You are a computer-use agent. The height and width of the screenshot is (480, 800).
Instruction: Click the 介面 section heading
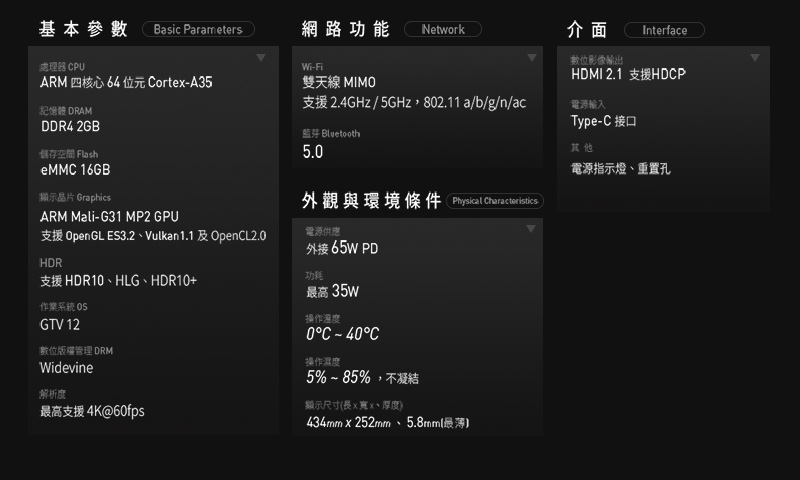[586, 30]
